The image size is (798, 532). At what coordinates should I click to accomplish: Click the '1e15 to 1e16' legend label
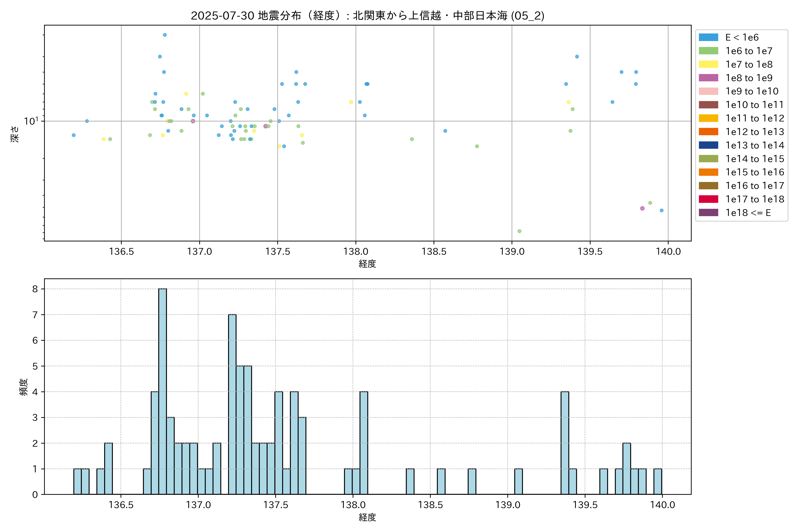pos(755,172)
